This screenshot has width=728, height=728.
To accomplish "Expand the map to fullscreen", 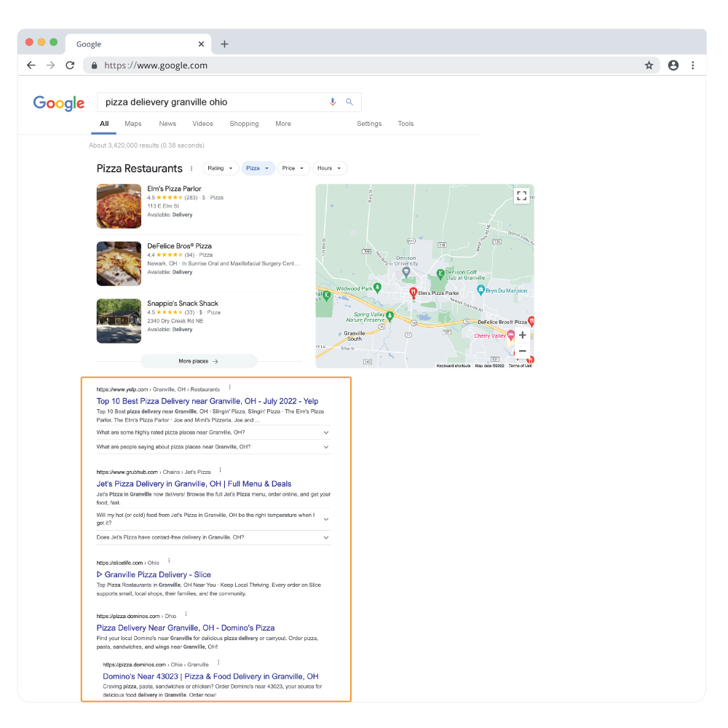I will [521, 195].
